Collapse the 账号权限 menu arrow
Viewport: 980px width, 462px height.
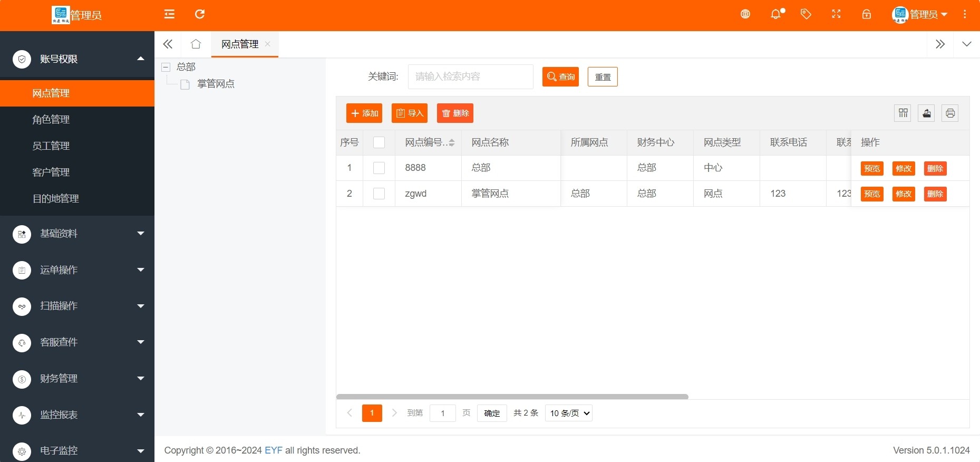click(141, 59)
